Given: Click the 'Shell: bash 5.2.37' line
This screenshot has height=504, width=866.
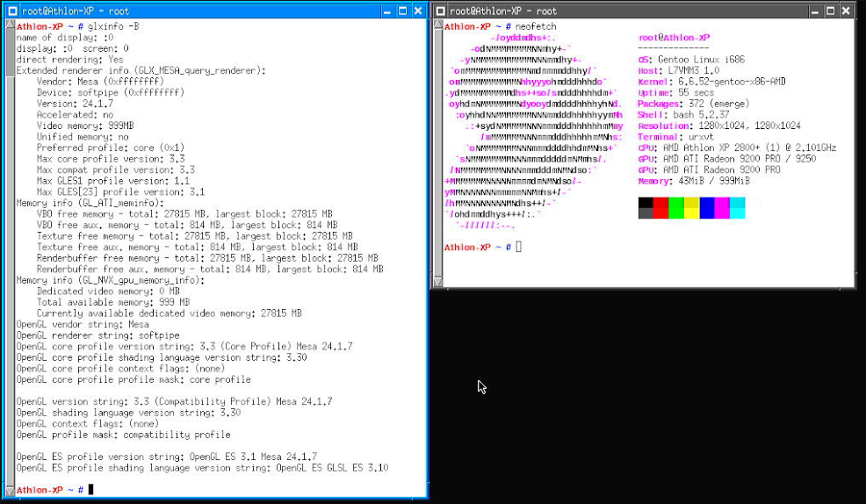Looking at the screenshot, I should (683, 115).
